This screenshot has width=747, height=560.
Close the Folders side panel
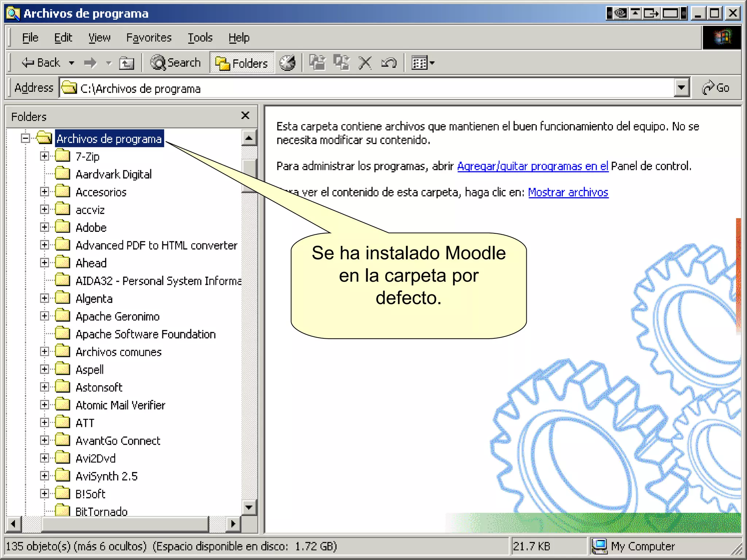point(245,116)
